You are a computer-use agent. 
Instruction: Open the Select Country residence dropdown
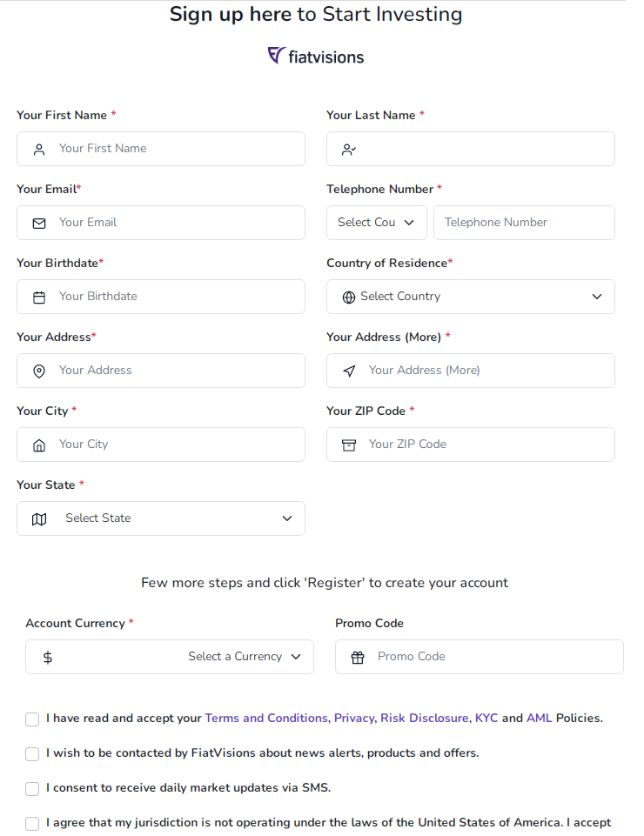click(471, 297)
